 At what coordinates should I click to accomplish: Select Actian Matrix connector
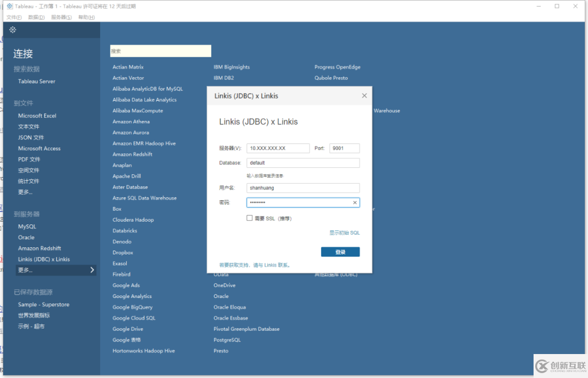pos(128,67)
